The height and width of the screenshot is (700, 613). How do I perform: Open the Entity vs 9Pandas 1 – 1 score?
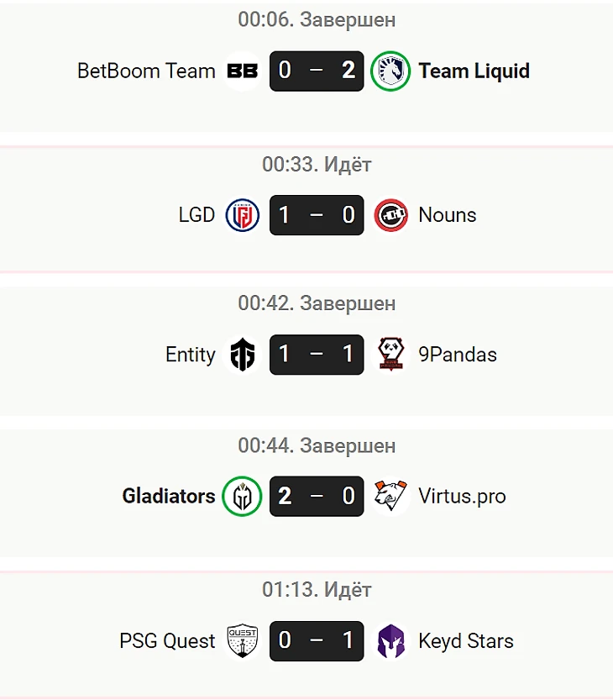coord(317,355)
